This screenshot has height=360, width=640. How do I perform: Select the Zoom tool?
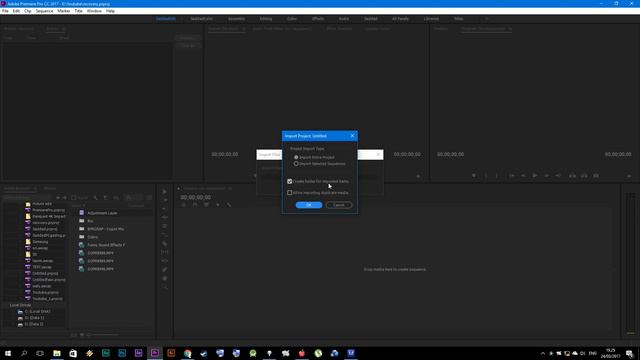(164, 287)
